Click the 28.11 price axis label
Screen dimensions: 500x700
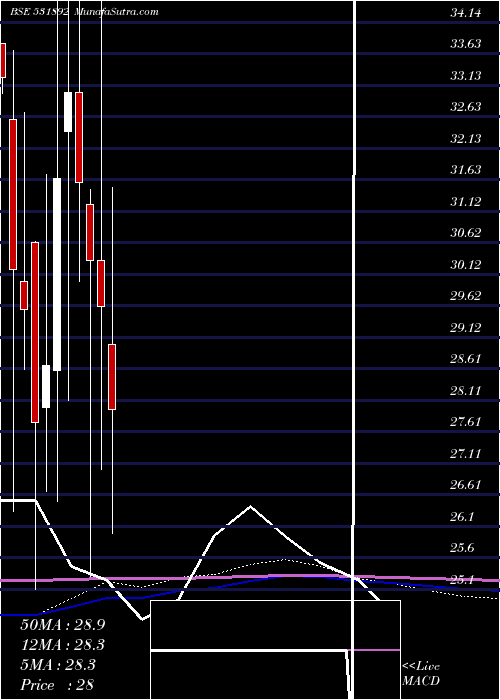point(466,391)
